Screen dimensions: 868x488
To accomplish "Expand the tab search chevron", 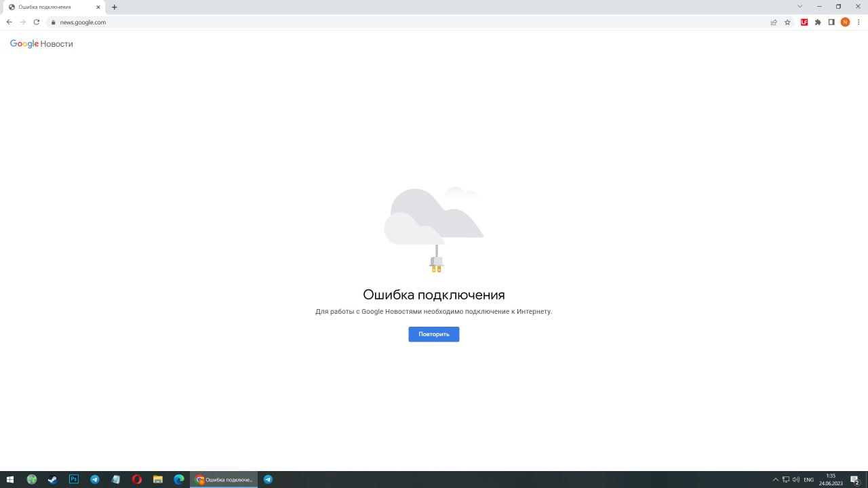I will [800, 7].
